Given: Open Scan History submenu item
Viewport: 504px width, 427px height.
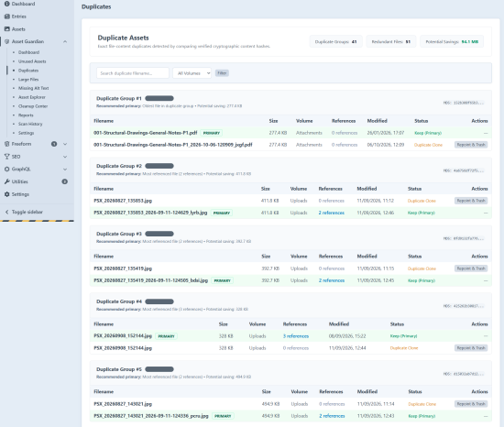Looking at the screenshot, I should (30, 124).
